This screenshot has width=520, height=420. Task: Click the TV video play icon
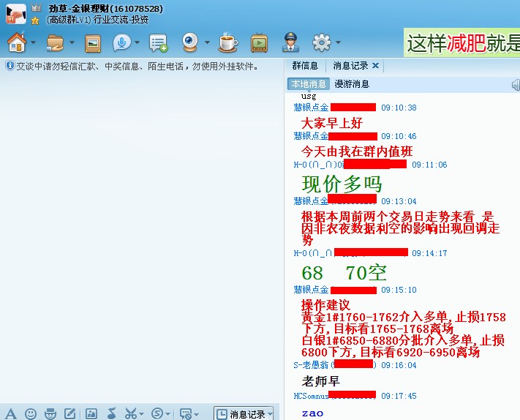[x=259, y=42]
